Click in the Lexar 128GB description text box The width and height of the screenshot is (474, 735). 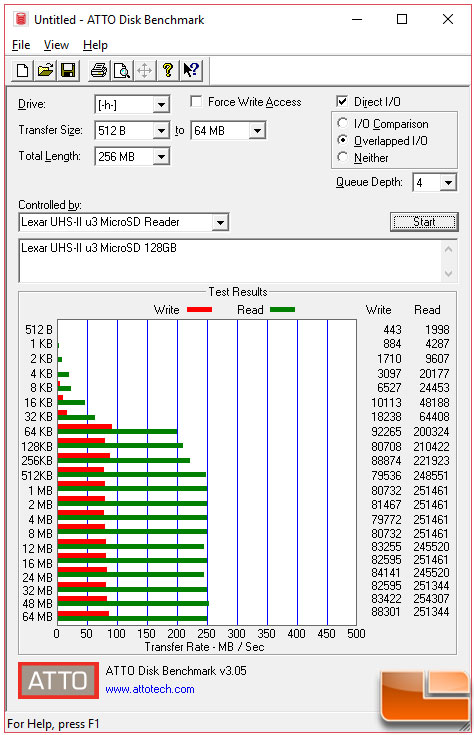[230, 261]
